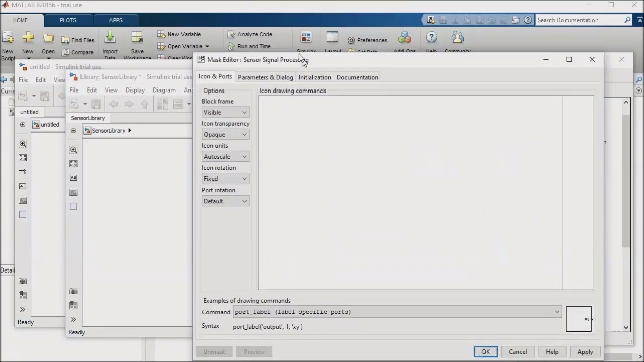The image size is (644, 362).
Task: Select the Icon & Ports tab
Action: point(215,77)
